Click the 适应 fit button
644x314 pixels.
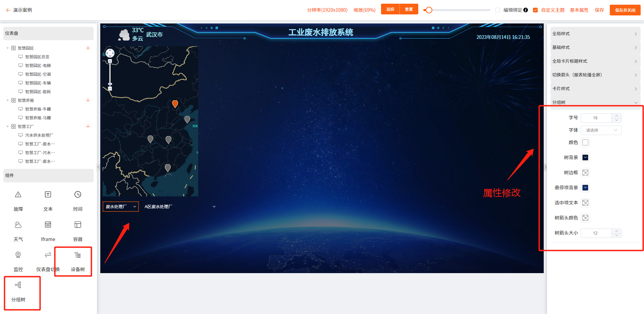coord(390,9)
